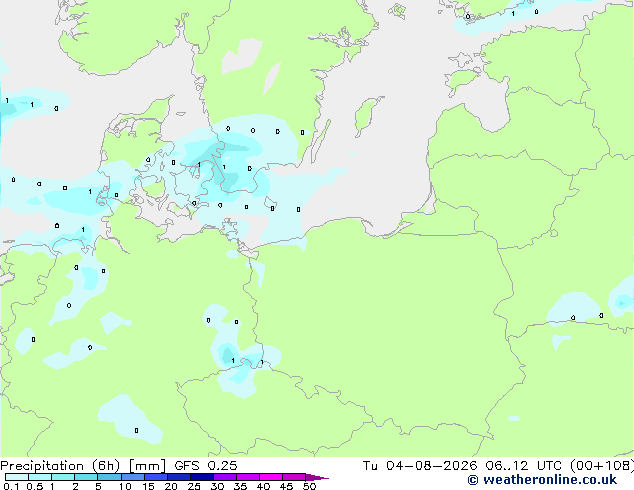The width and height of the screenshot is (634, 490).
Task: Click the 30–35 mm purple legend swatch
Action: click(225, 477)
